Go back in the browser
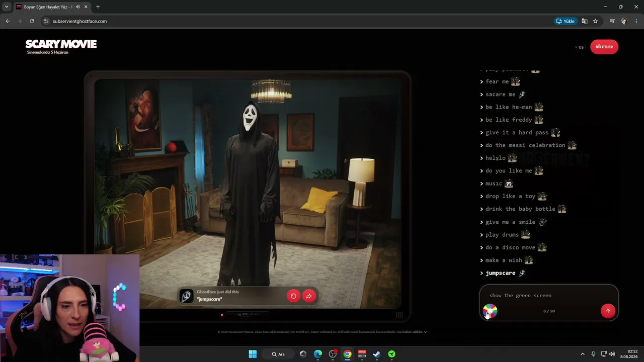This screenshot has height=362, width=644. tap(8, 21)
